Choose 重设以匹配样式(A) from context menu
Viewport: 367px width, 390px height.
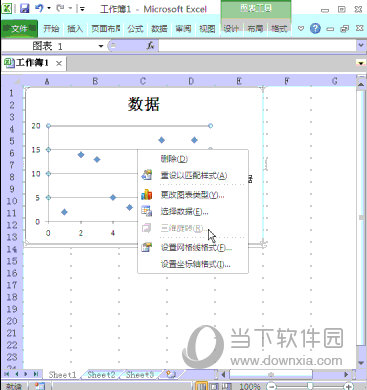(194, 175)
